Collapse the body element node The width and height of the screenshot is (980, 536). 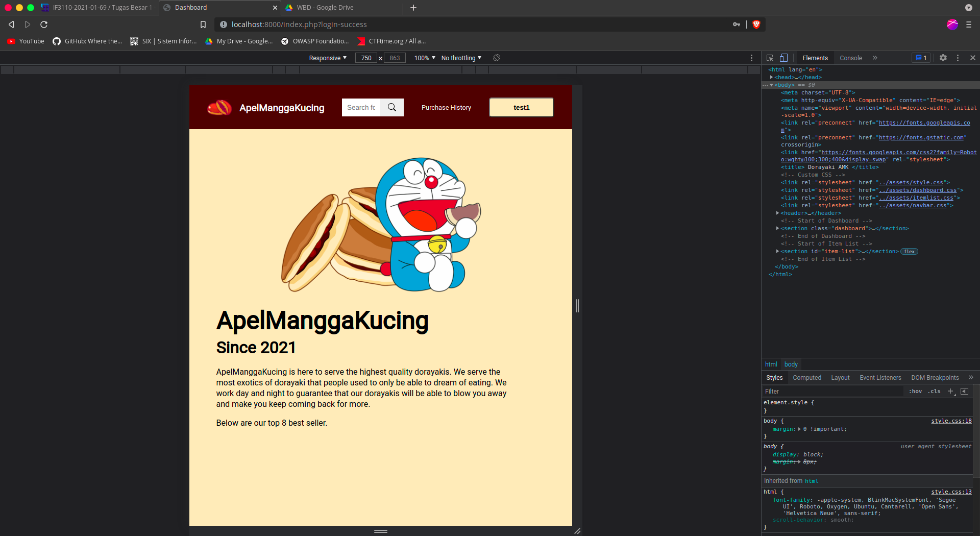(x=771, y=85)
